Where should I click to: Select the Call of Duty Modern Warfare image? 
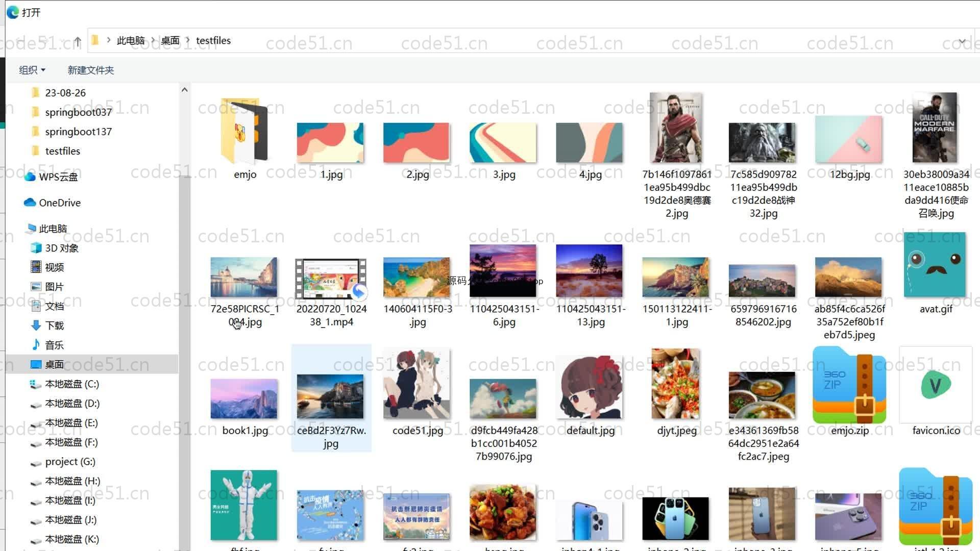(935, 128)
